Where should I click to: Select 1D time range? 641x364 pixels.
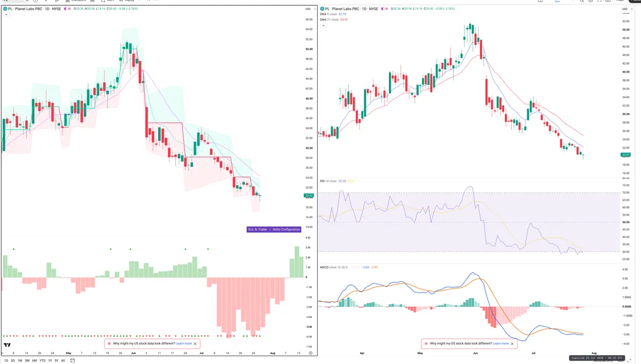[x=6, y=361]
